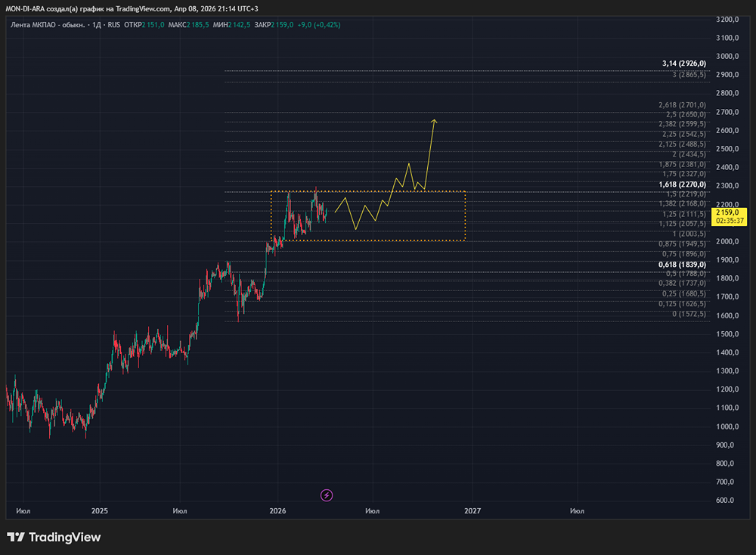This screenshot has width=756, height=555.
Task: Click the TradingView logo
Action: [x=54, y=537]
